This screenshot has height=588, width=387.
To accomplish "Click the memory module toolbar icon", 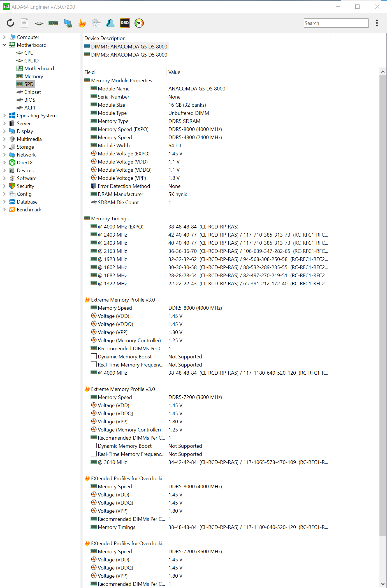I will 53,23.
